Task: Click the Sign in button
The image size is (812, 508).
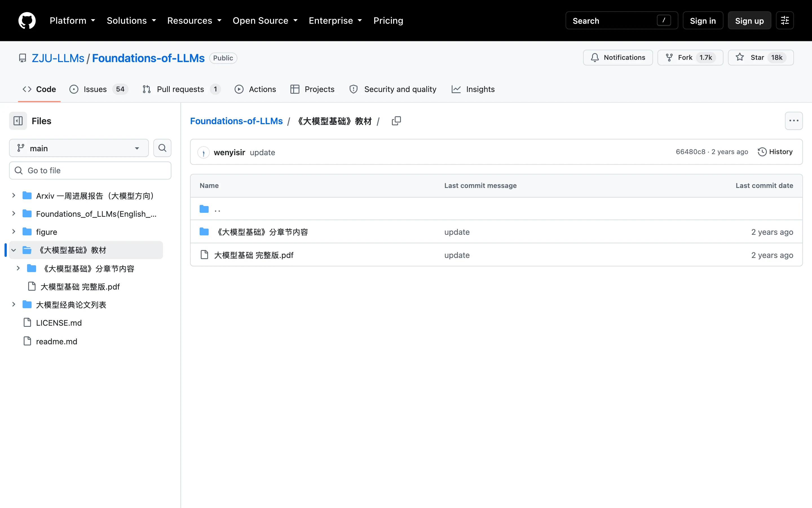Action: pos(703,21)
